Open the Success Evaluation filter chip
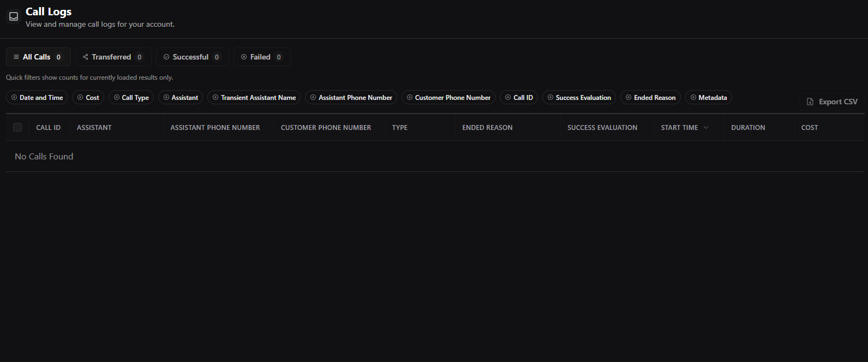Image resolution: width=868 pixels, height=362 pixels. [579, 98]
